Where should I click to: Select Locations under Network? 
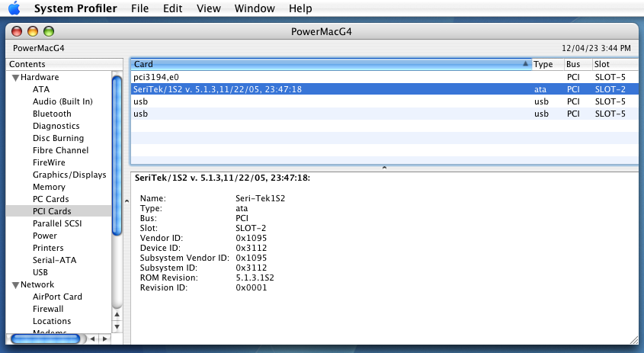52,321
